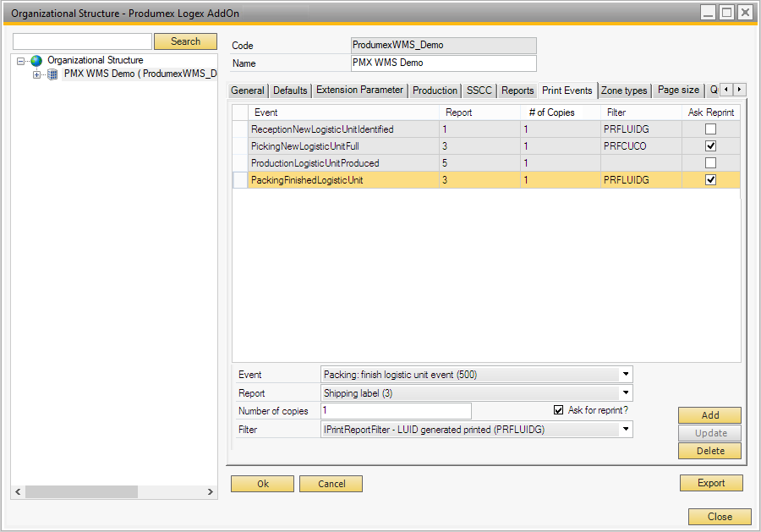Click the PRFCUCO filter cell
The image size is (761, 532).
641,146
